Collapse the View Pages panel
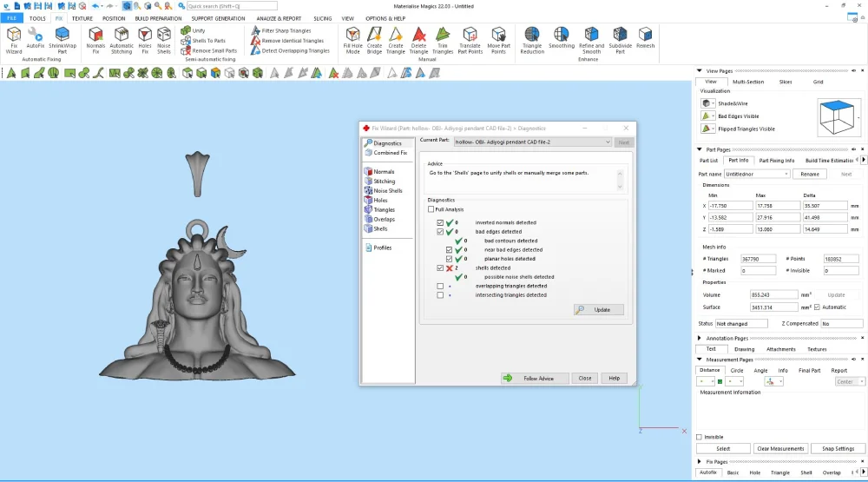The image size is (868, 482). click(x=699, y=71)
